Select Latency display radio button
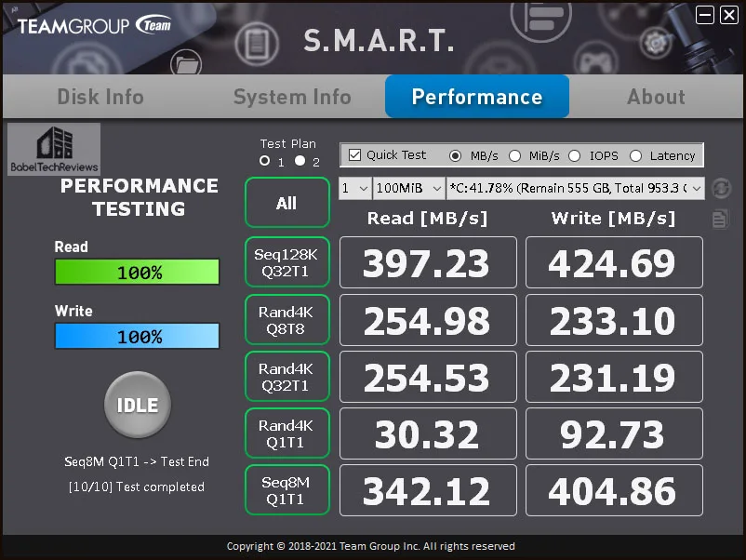This screenshot has width=746, height=560. [635, 155]
